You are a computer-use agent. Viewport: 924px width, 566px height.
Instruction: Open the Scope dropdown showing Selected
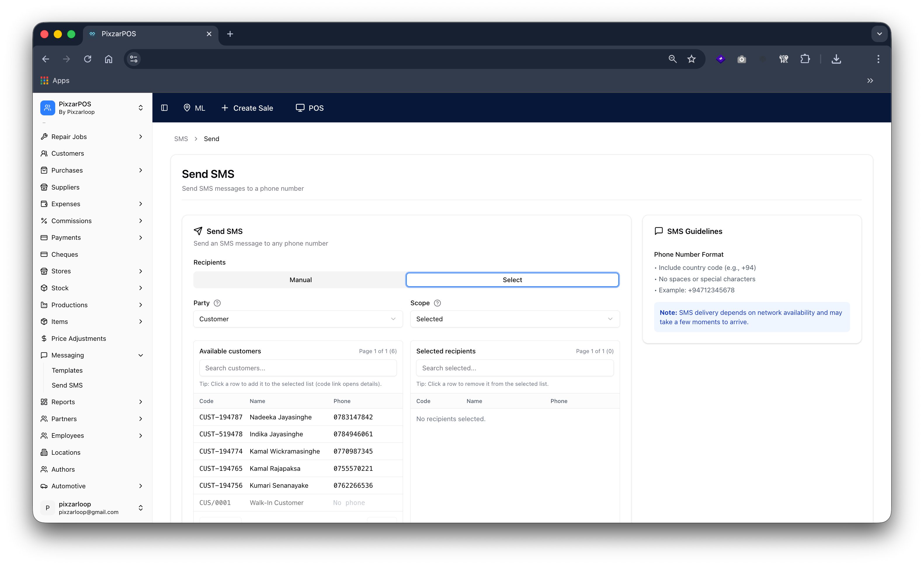coord(514,319)
